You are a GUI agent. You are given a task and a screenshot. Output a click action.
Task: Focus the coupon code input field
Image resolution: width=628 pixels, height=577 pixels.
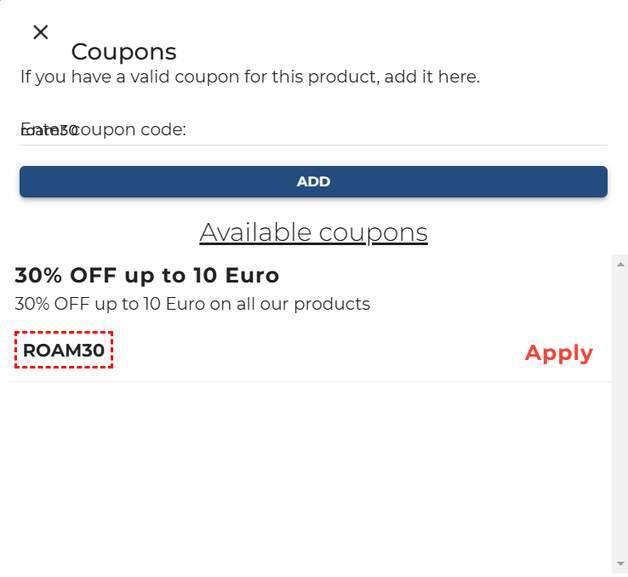(313, 130)
